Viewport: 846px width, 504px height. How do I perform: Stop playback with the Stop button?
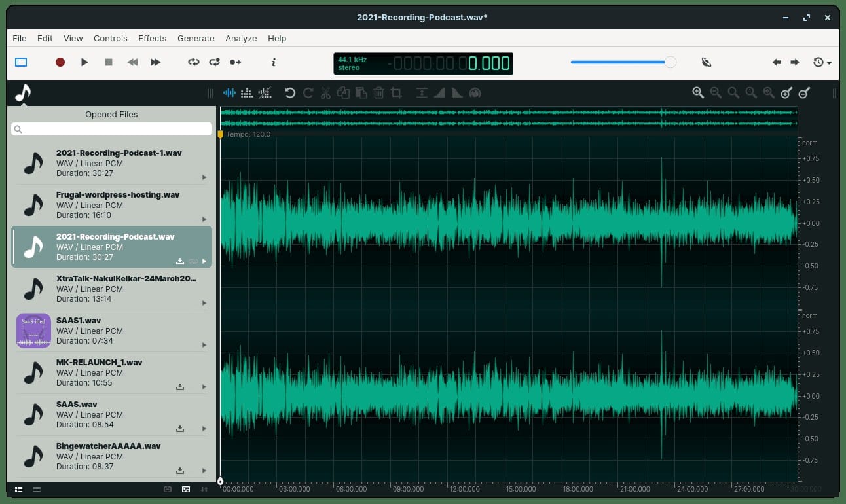(109, 62)
